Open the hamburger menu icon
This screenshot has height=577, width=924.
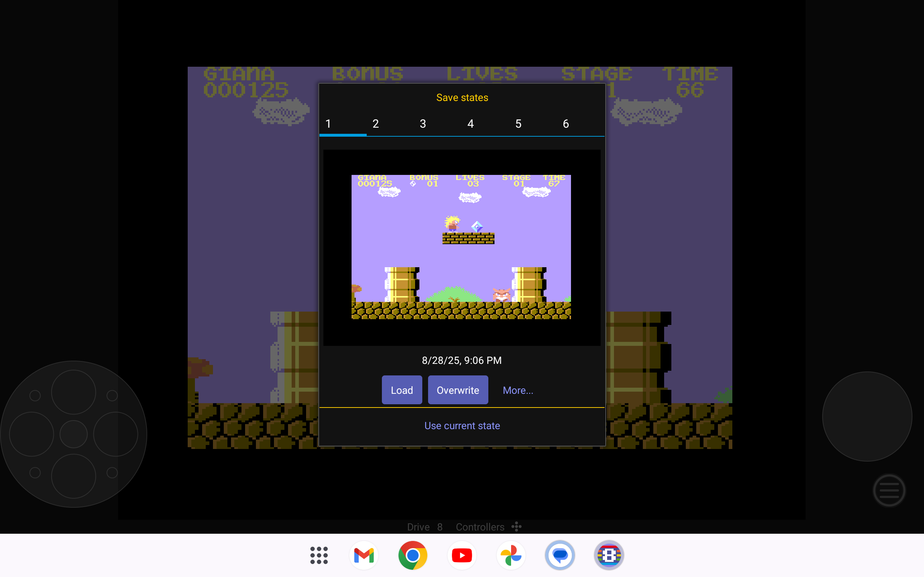click(x=889, y=490)
